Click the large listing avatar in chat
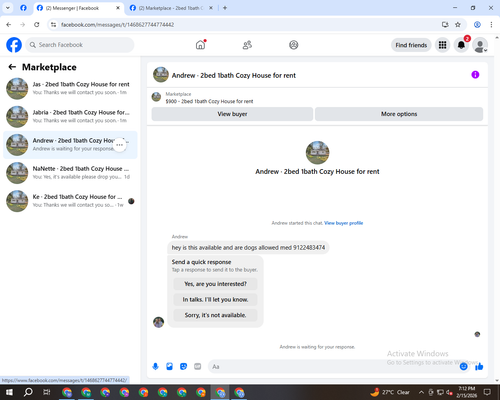Viewport: 500px width, 400px height. (x=317, y=153)
